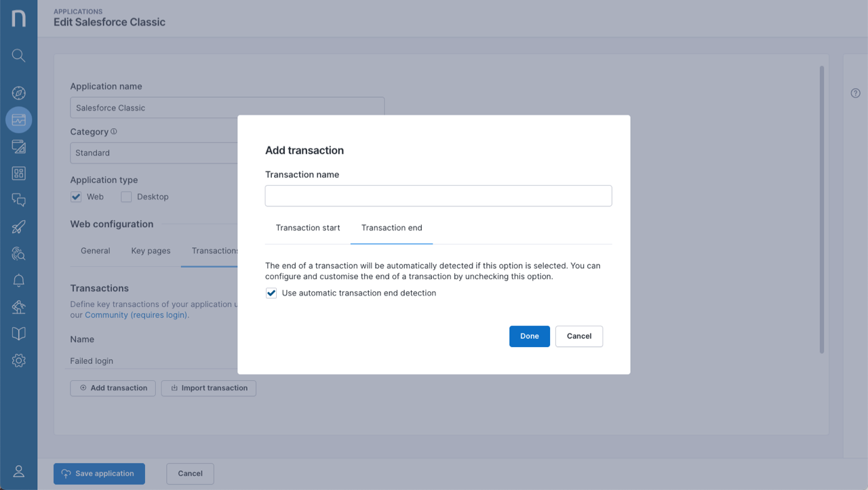Viewport: 868px width, 490px height.
Task: Open the search sidebar icon
Action: coord(18,56)
